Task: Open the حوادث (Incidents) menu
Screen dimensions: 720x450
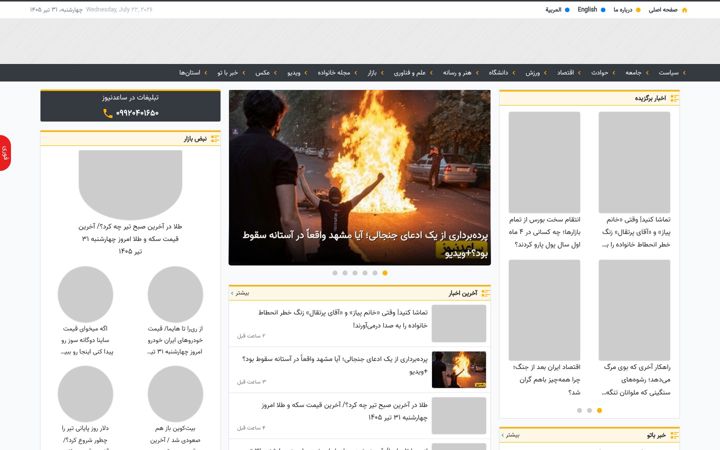Action: click(x=600, y=73)
